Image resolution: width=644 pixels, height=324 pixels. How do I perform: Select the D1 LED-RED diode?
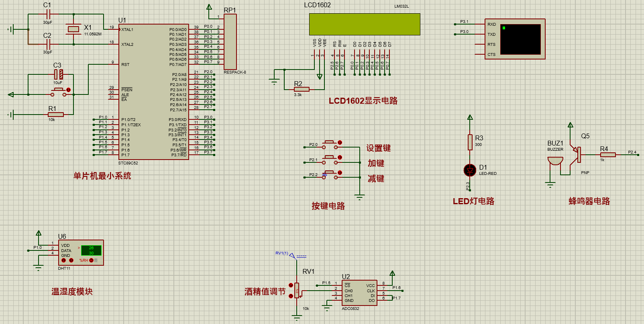470,170
